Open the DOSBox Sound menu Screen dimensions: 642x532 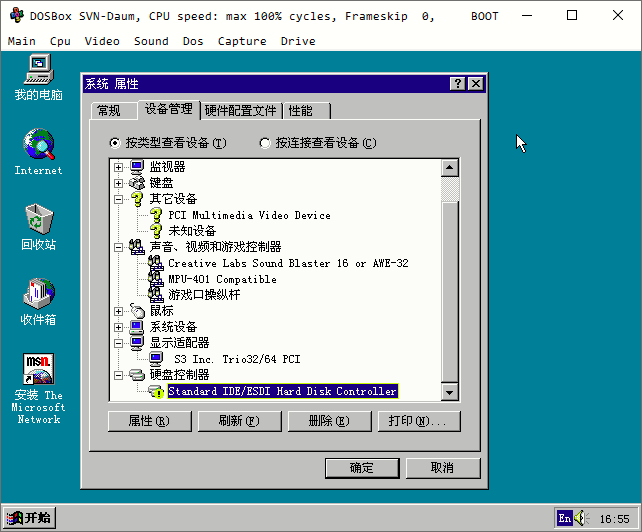[151, 41]
